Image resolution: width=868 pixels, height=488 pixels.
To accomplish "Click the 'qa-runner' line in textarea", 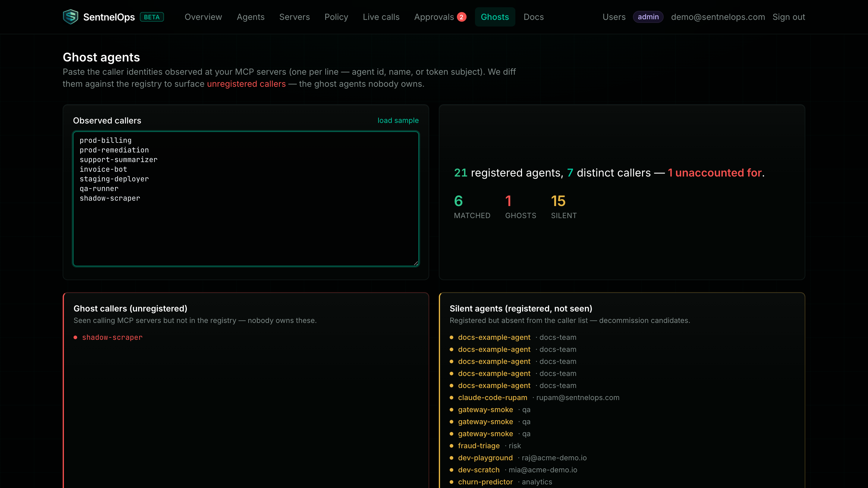I will click(x=99, y=189).
